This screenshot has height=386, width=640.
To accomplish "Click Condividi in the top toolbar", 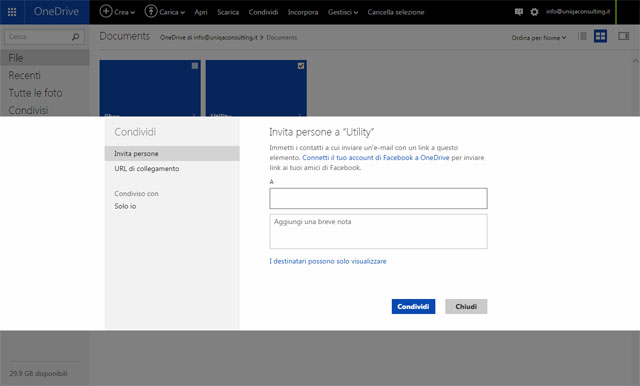I will (x=263, y=12).
